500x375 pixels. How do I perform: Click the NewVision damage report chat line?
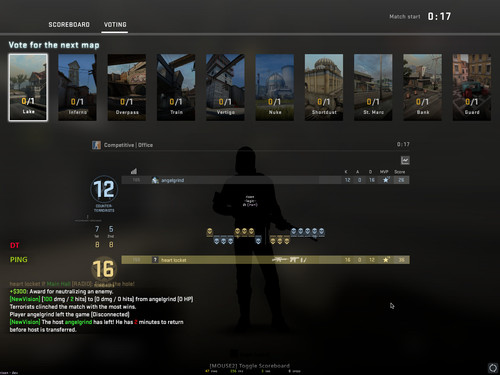[x=101, y=299]
